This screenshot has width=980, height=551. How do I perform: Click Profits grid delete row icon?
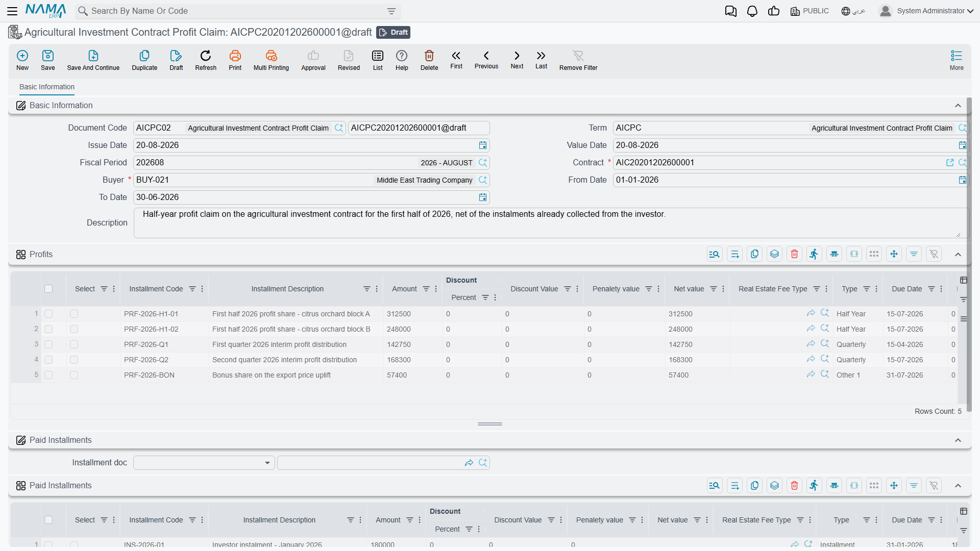tap(794, 254)
